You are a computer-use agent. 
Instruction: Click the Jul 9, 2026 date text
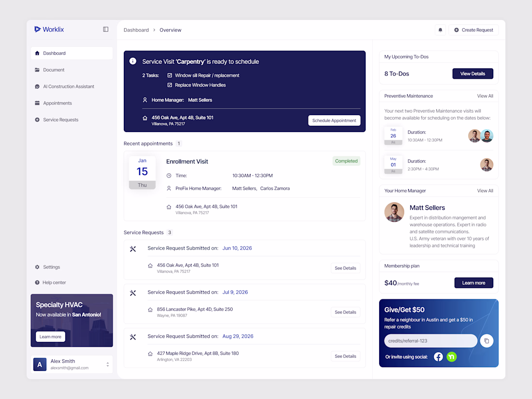[235, 293]
